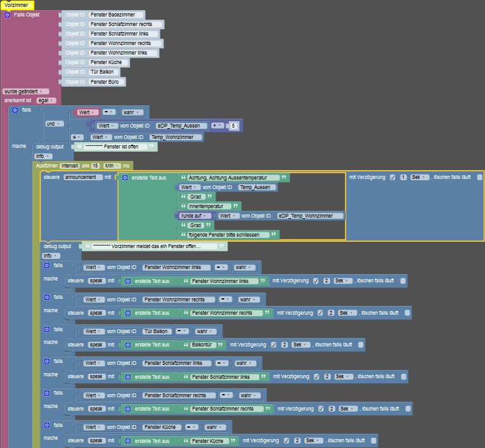Click the announcement state field in steuere block
The width and height of the screenshot is (485, 448).
tap(82, 177)
